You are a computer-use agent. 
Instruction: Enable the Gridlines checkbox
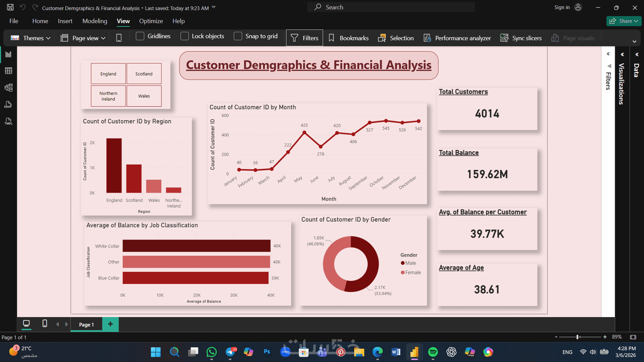tap(140, 36)
